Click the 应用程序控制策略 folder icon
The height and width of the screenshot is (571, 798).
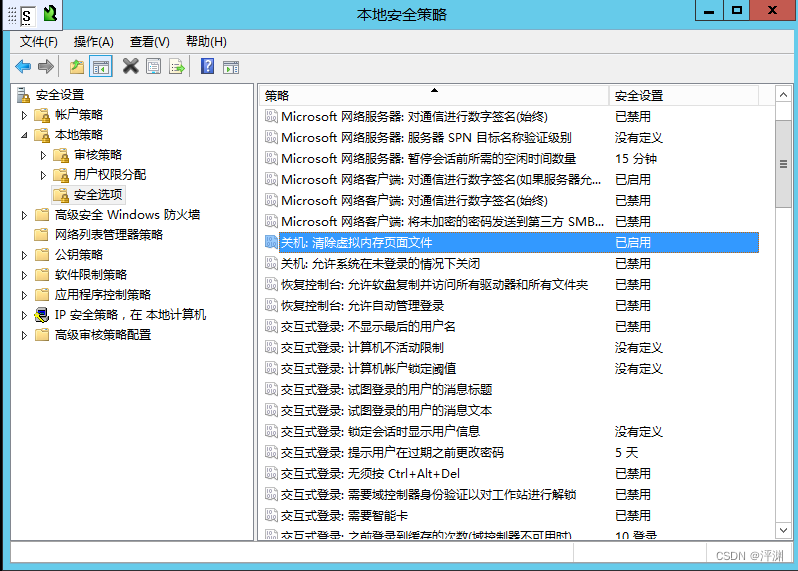[42, 295]
